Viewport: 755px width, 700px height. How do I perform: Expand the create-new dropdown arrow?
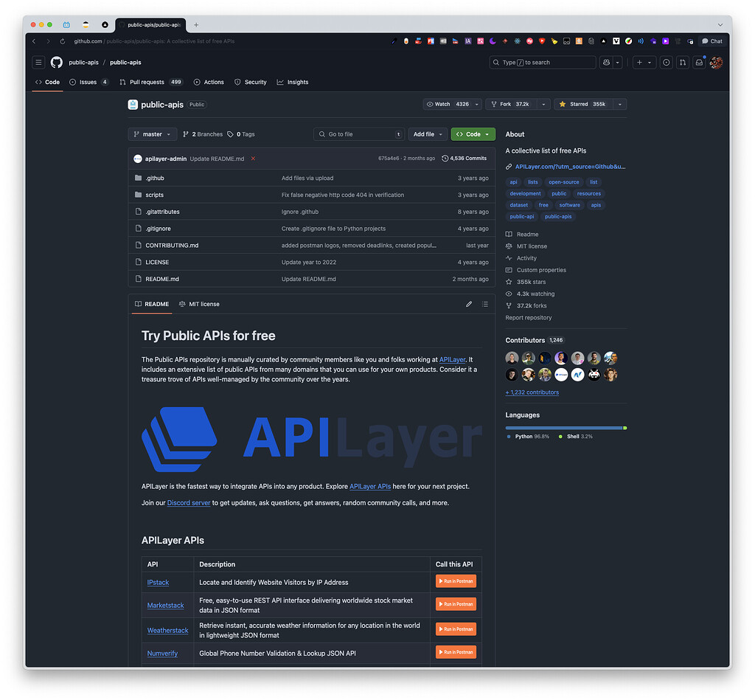pos(650,62)
